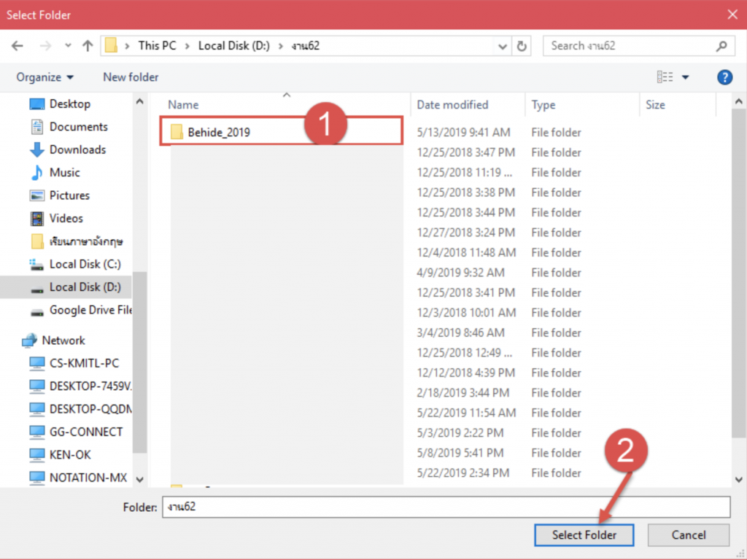Open the Downloads folder in sidebar
The width and height of the screenshot is (747, 560).
click(77, 149)
